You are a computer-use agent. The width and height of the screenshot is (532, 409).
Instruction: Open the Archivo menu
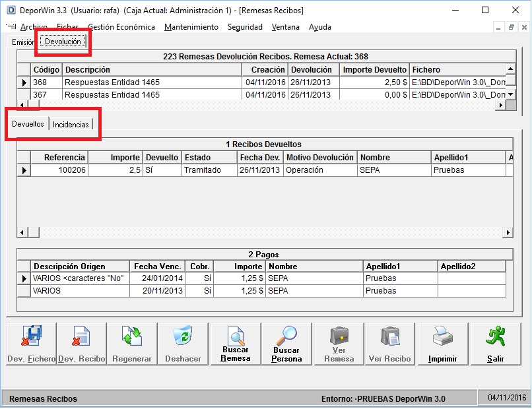coord(34,27)
